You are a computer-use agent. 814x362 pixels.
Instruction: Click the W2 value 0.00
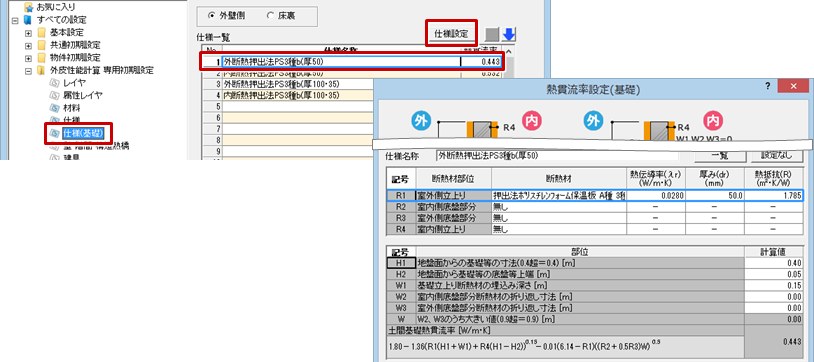coord(774,297)
